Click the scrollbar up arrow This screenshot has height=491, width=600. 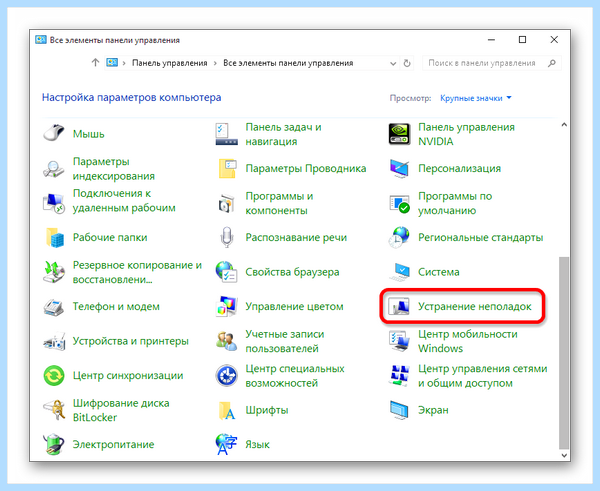click(564, 125)
